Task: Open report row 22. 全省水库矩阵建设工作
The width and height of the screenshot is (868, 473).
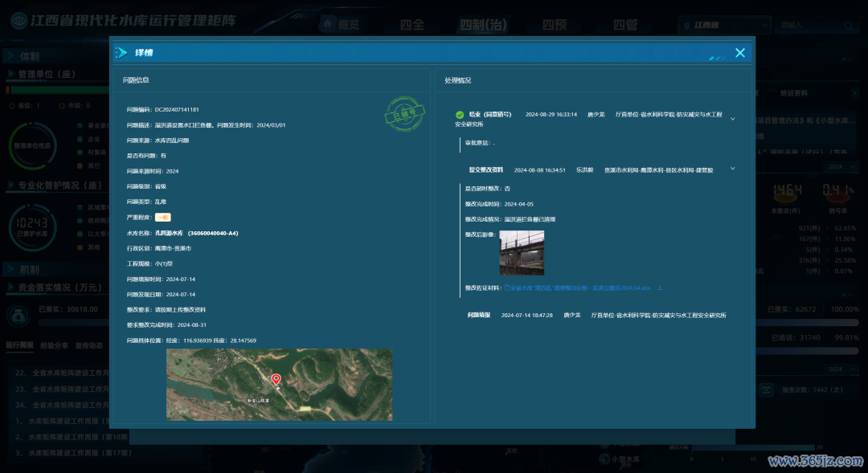Action: pos(62,373)
